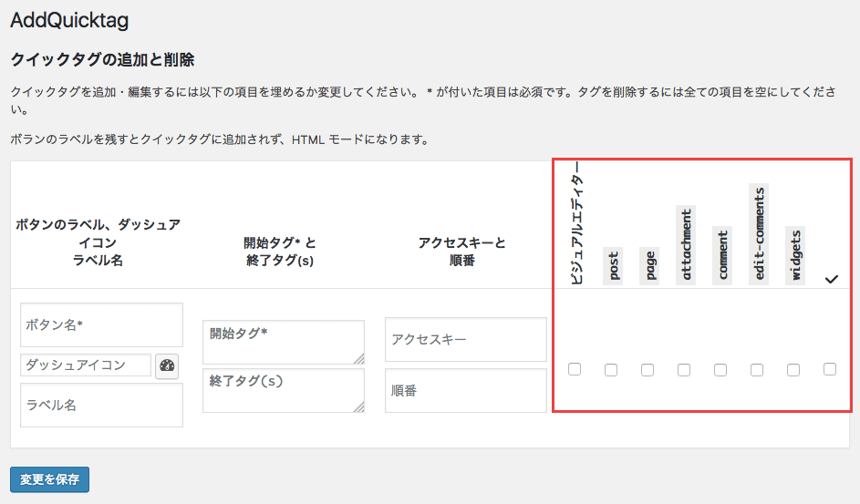Click the ビジュアルエディター column header
This screenshot has width=860, height=504.
coord(575,223)
